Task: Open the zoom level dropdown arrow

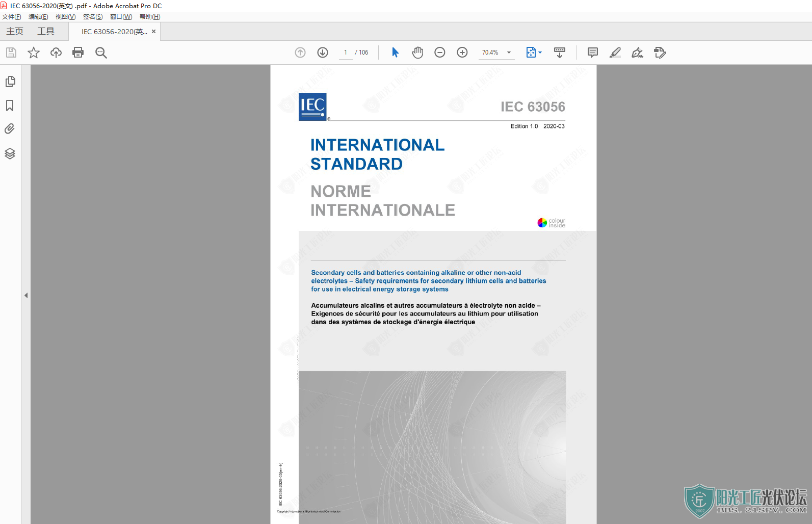Action: 509,53
